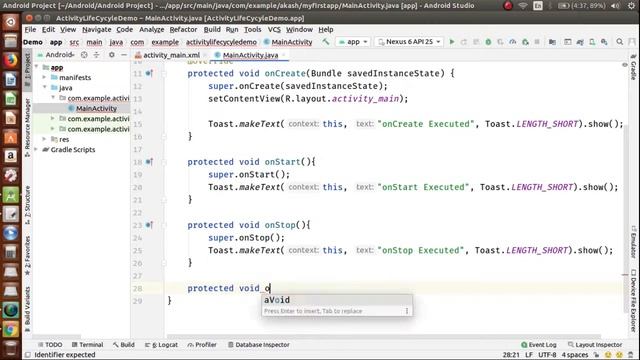Expand Gradle Scripts node

click(36, 149)
